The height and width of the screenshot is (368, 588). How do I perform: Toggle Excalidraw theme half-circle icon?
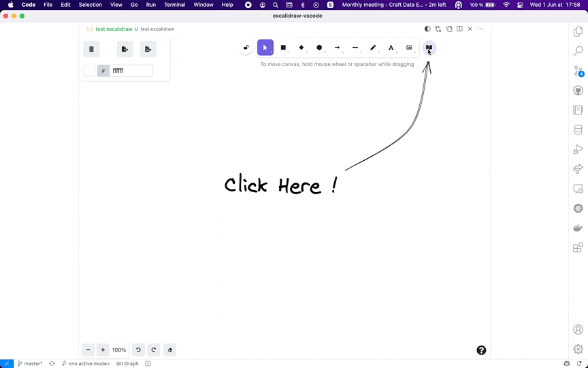(427, 29)
